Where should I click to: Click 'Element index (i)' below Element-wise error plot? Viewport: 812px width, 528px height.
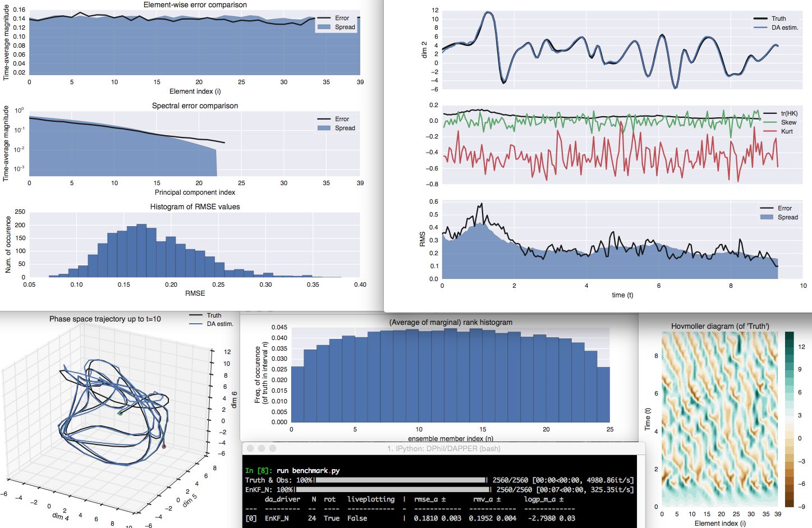tap(195, 91)
